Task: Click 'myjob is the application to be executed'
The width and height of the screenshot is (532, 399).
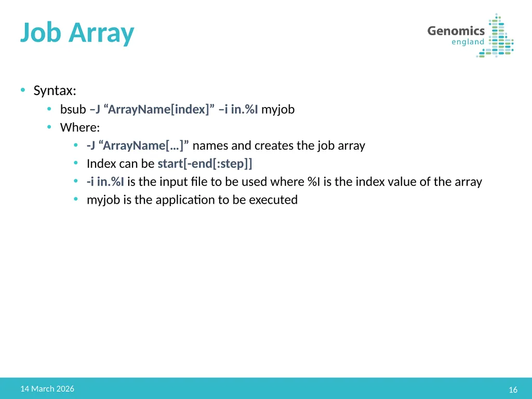Action: point(192,199)
